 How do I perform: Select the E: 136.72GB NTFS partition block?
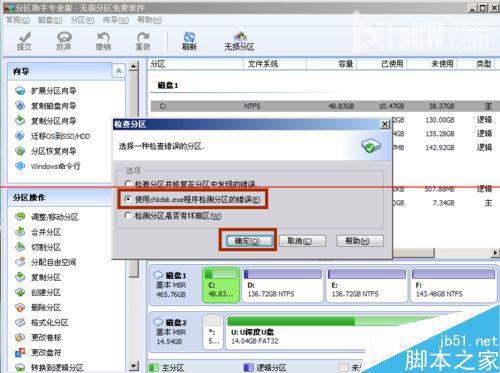point(367,285)
